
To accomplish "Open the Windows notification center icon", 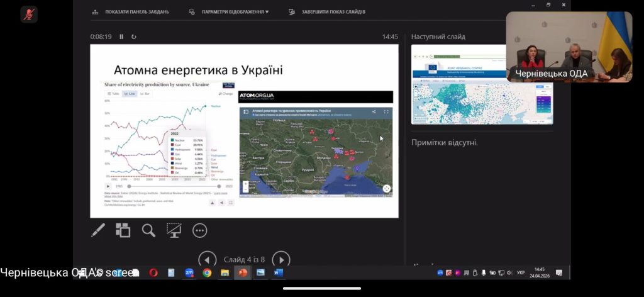I will [x=559, y=272].
